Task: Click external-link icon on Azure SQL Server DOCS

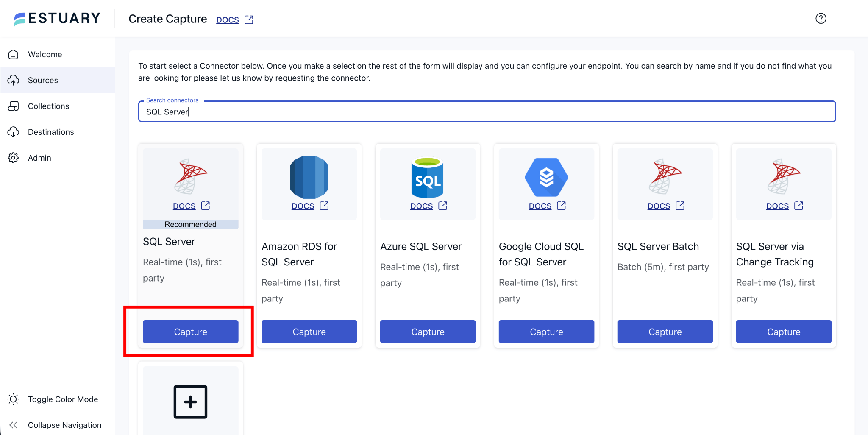Action: tap(443, 206)
